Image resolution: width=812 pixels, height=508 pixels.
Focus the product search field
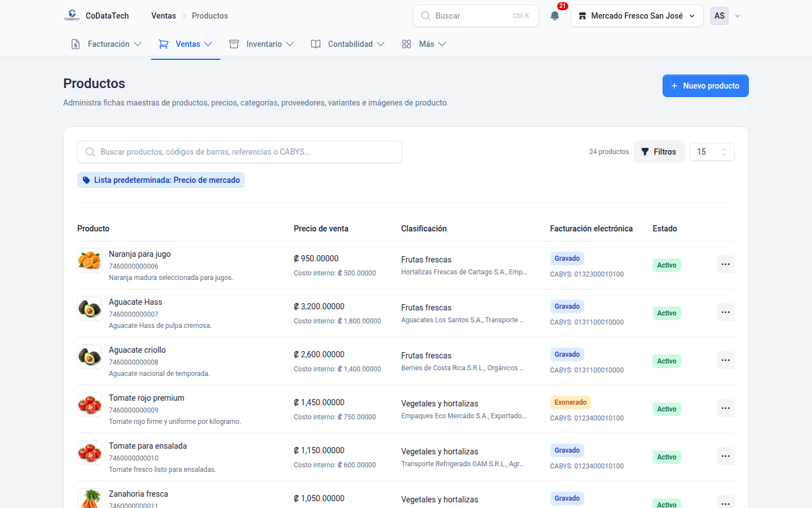click(240, 152)
